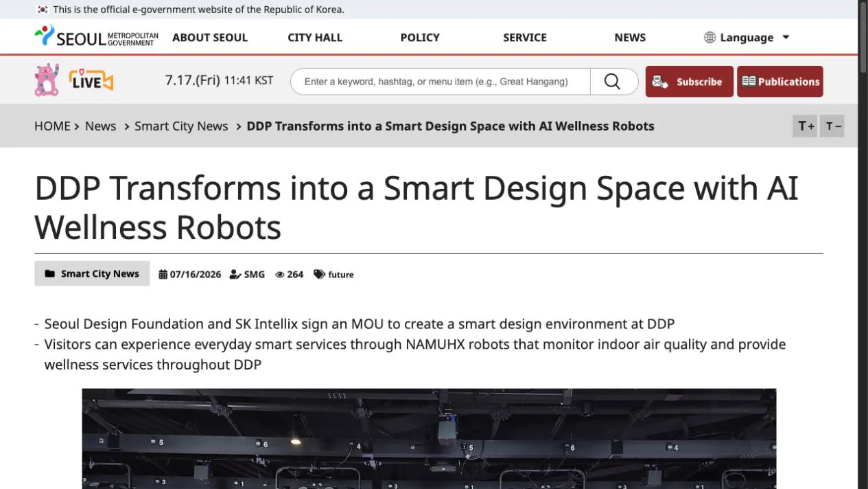Click the future tag link
Viewport: 868px width, 489px height.
pyautogui.click(x=341, y=275)
